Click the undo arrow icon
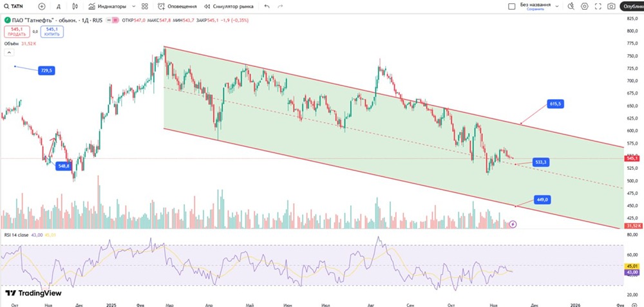644x307 pixels. tap(267, 6)
